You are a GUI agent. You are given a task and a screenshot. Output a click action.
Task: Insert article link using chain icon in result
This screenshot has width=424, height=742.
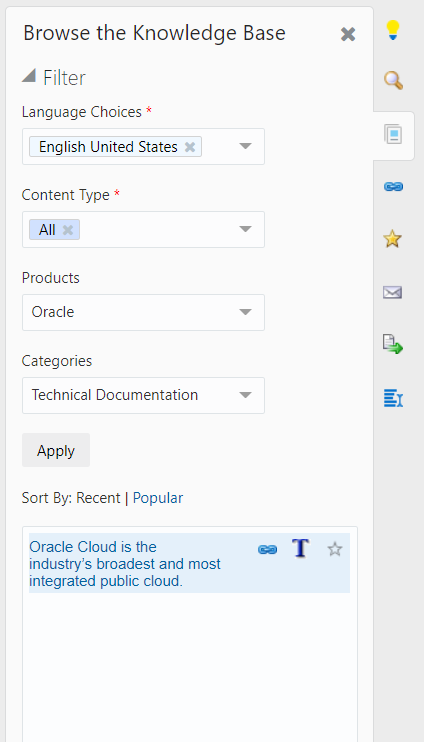(x=267, y=549)
